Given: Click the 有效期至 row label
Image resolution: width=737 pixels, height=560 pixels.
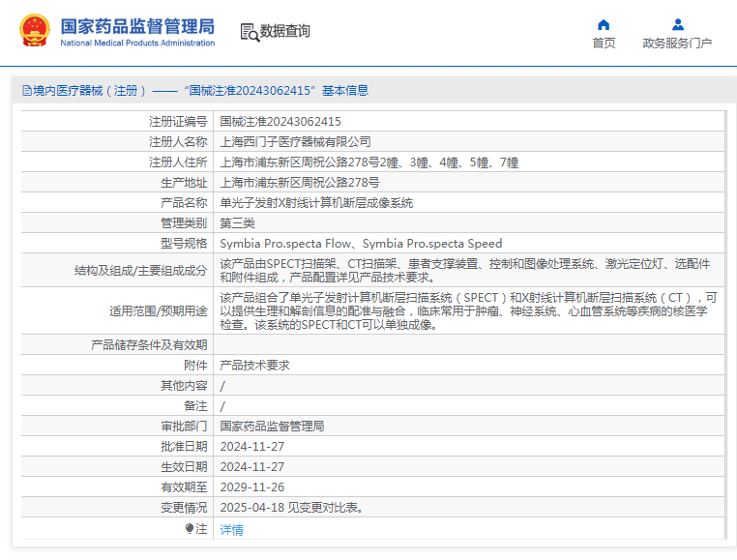Looking at the screenshot, I should tap(184, 487).
